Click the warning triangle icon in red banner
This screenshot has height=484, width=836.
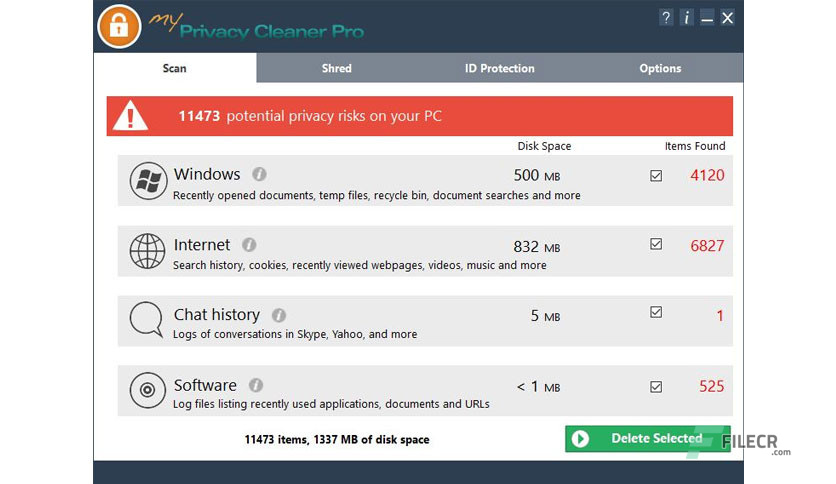tap(131, 116)
